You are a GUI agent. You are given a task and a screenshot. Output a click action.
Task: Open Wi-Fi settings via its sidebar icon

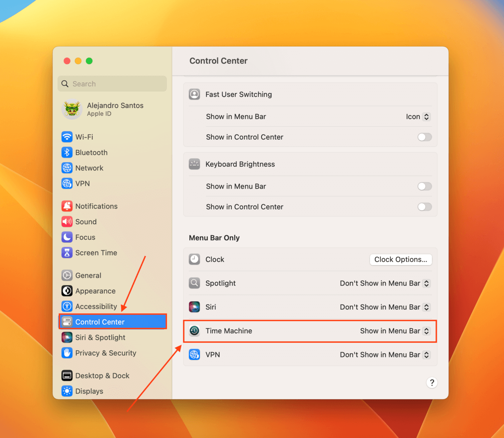[67, 137]
